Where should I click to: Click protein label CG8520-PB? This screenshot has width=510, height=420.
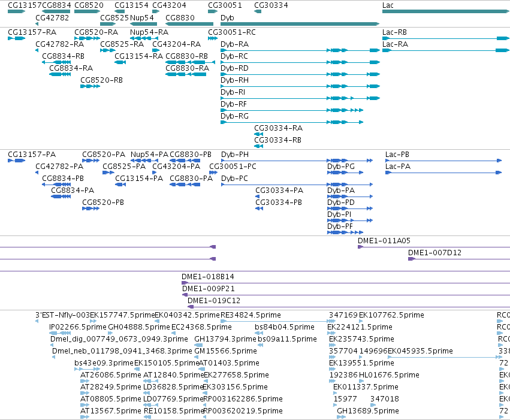(x=103, y=203)
